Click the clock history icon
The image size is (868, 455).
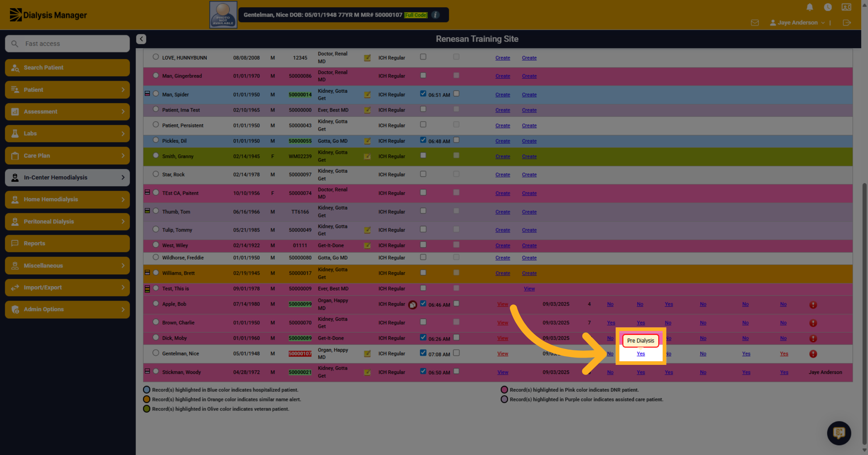pyautogui.click(x=827, y=7)
